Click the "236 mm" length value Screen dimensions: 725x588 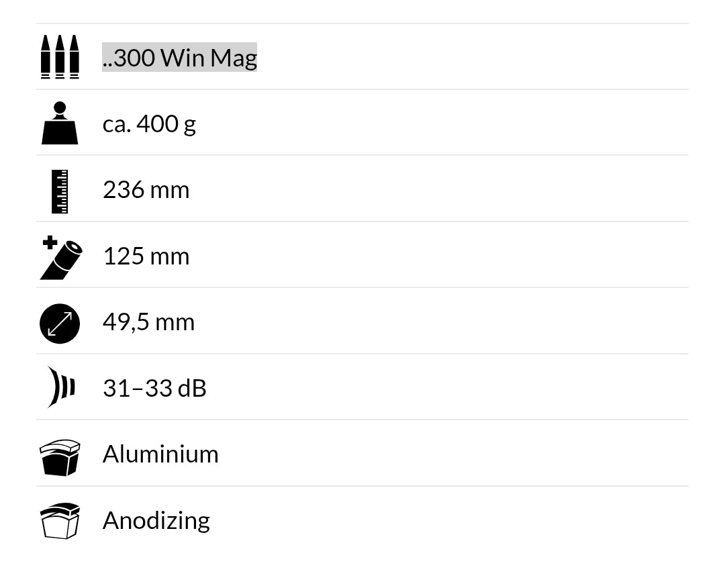(146, 190)
